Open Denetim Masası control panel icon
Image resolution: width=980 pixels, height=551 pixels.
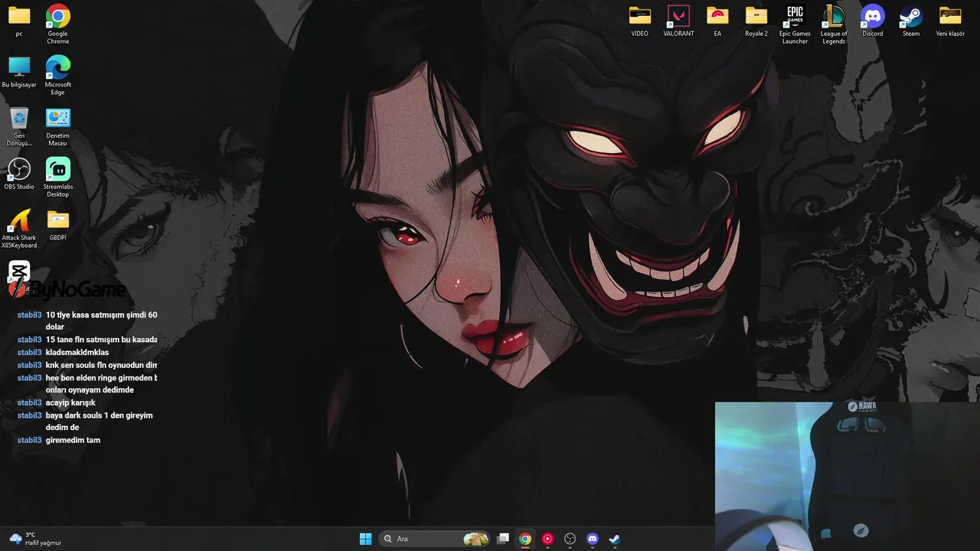click(x=58, y=126)
